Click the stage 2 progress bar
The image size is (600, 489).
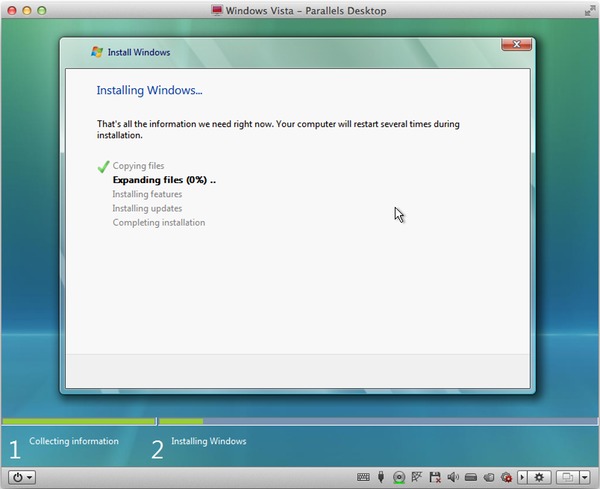point(377,421)
